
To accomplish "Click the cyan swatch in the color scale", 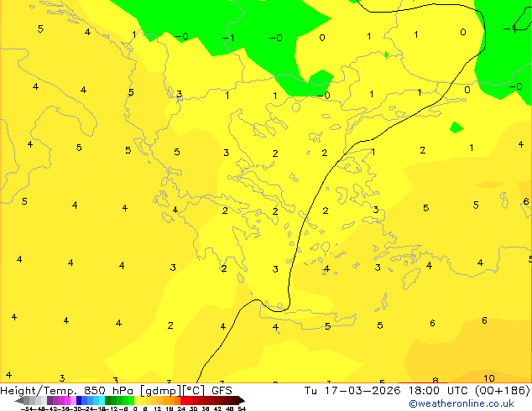I will click(102, 401).
